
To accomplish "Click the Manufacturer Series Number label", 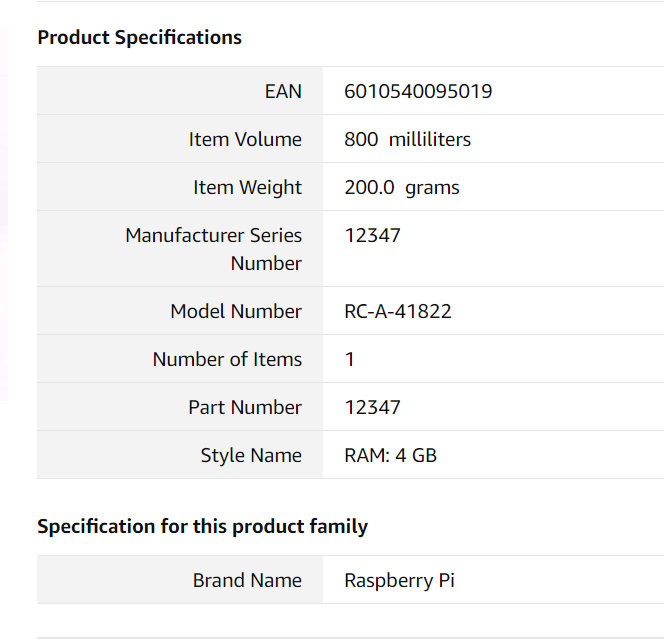I will (x=213, y=249).
